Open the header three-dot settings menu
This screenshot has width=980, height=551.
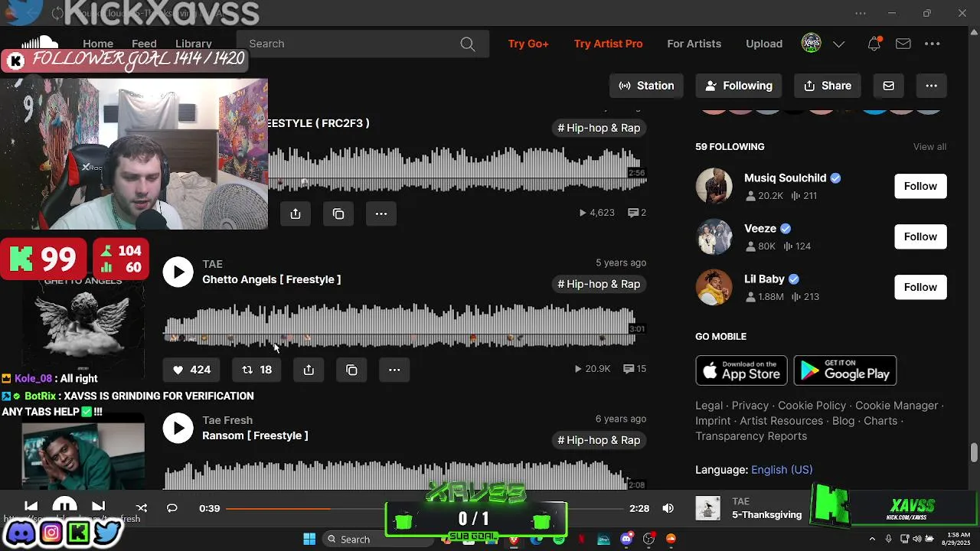pos(932,44)
